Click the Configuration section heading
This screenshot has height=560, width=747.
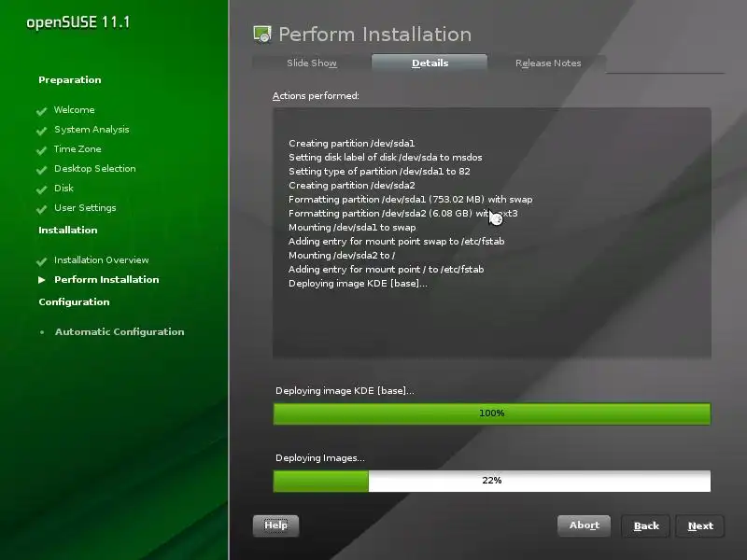(74, 301)
